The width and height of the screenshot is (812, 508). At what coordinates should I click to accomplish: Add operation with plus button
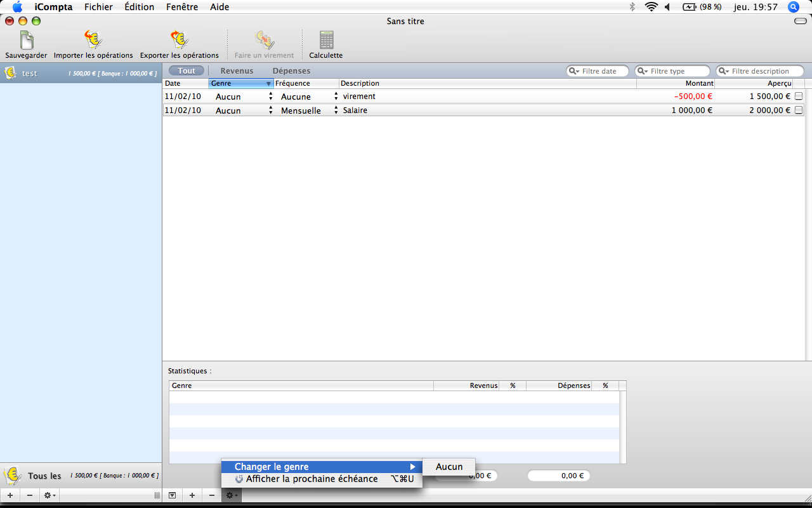(192, 495)
